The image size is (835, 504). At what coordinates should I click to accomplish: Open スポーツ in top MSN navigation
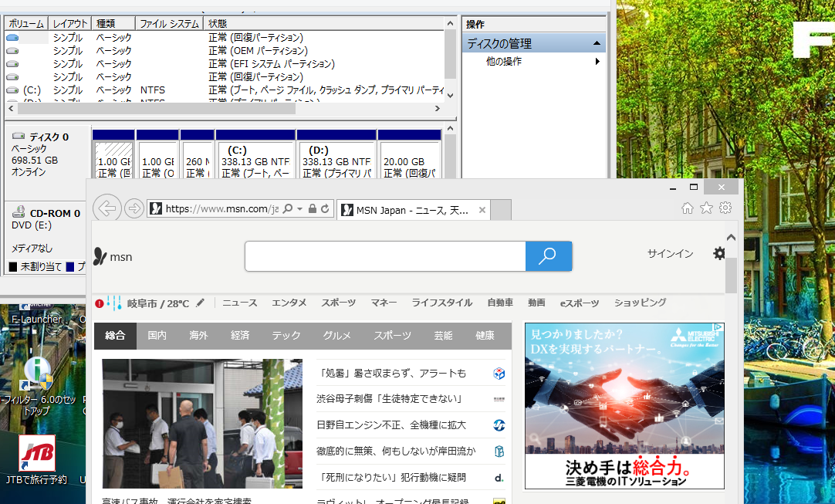tap(338, 303)
